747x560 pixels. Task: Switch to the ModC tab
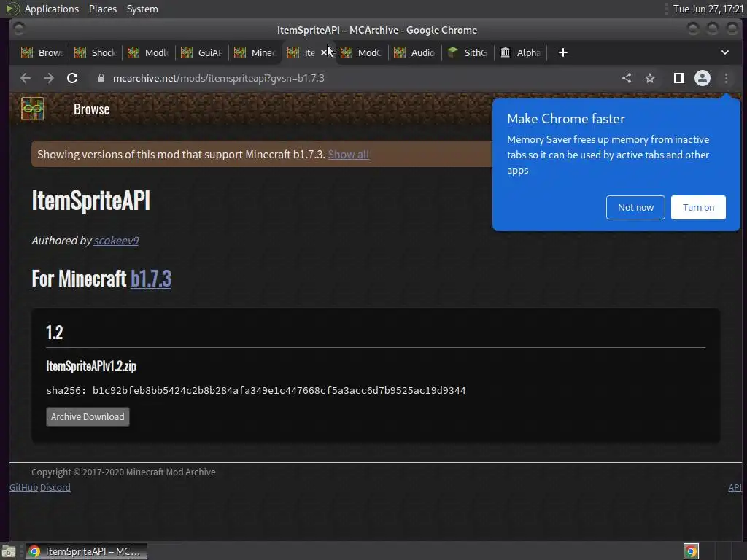[x=362, y=52]
